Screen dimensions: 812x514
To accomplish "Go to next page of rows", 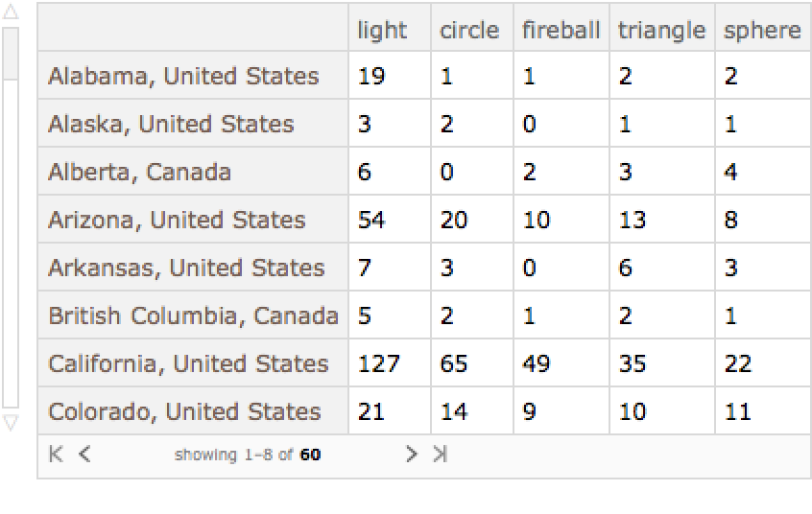I will tap(411, 455).
